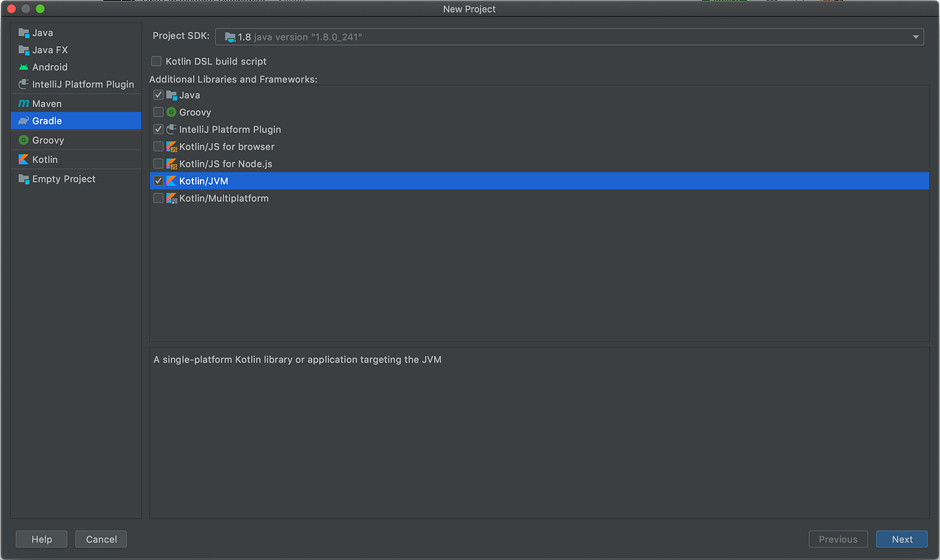Select the Groovy project type
The width and height of the screenshot is (940, 560).
[46, 139]
